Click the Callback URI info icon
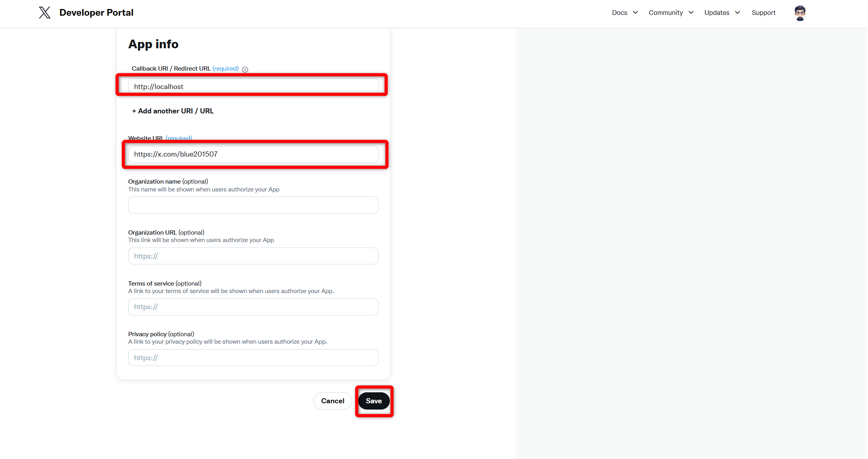 [x=245, y=69]
